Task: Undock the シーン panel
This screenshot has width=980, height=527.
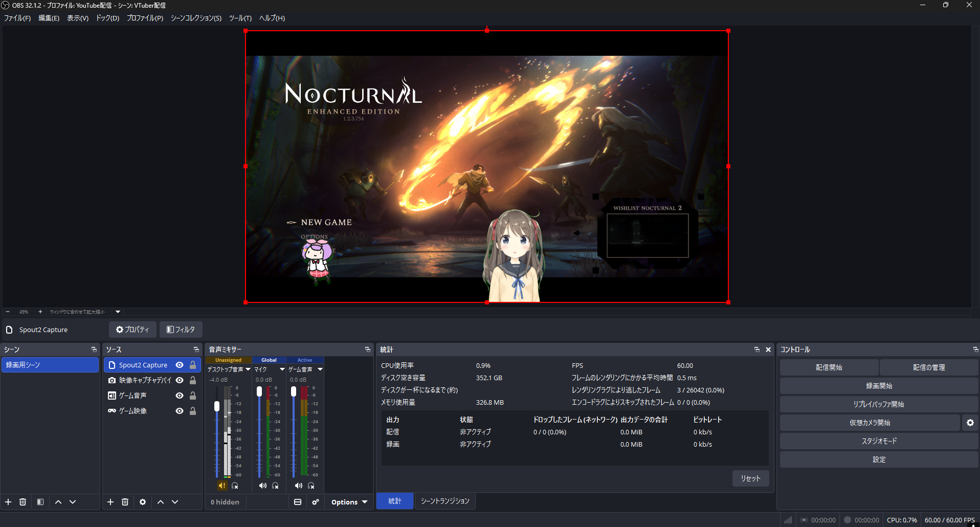Action: coord(94,349)
